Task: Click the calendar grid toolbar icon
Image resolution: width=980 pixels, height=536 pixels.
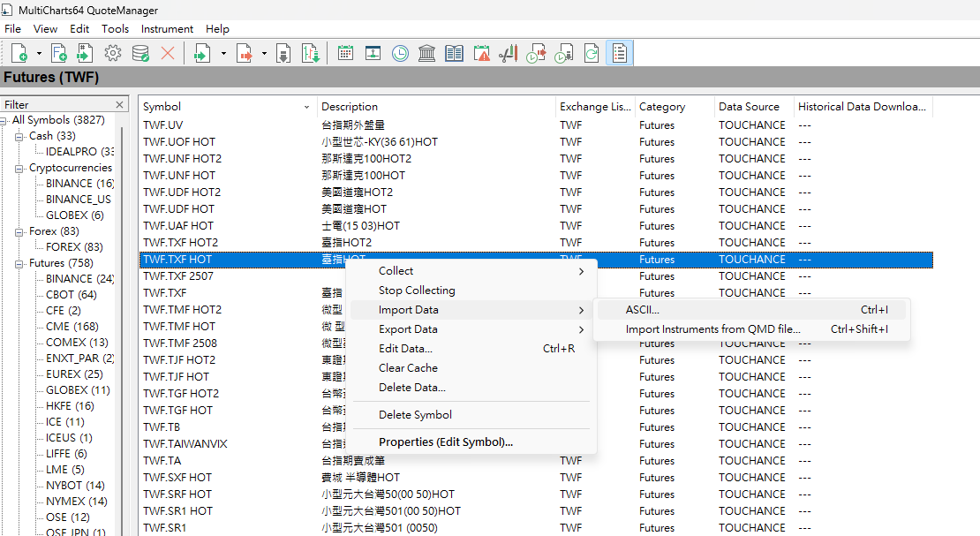Action: point(346,54)
